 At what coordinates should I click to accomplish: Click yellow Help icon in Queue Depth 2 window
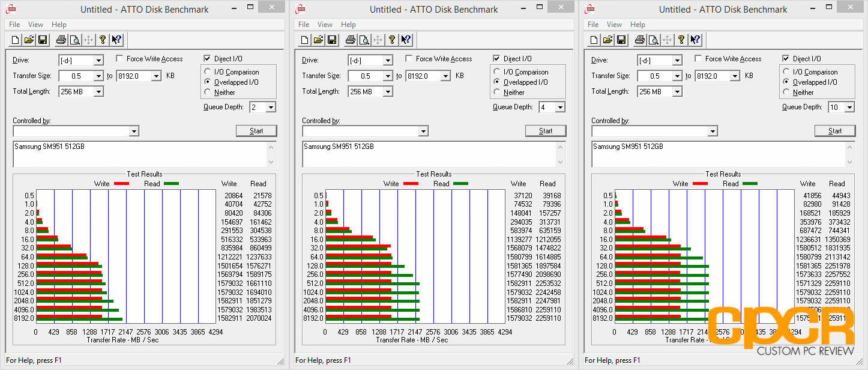[x=103, y=40]
